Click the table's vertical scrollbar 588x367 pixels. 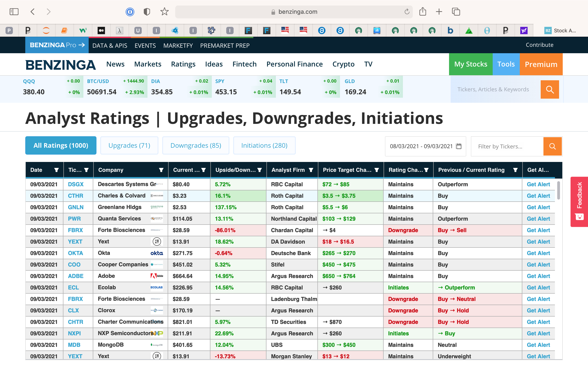click(x=558, y=191)
